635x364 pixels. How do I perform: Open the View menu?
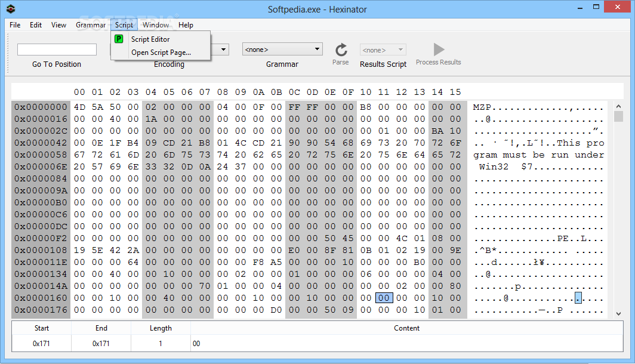58,24
